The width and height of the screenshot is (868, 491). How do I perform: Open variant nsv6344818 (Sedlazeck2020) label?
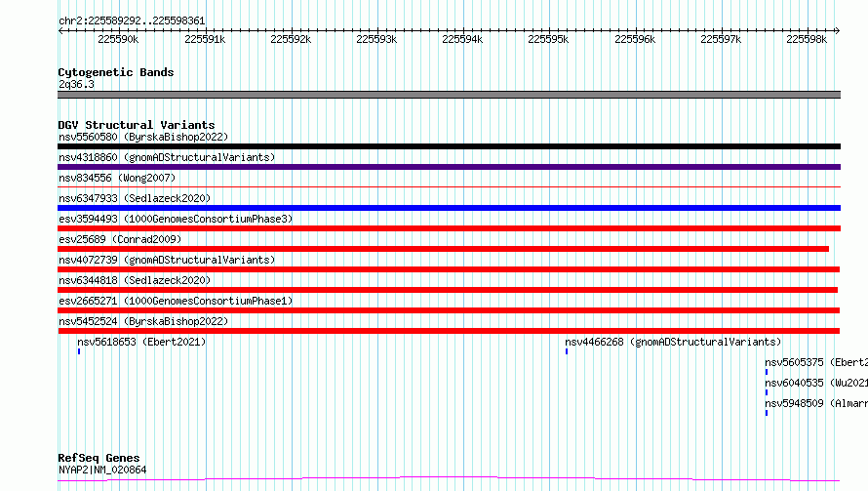coord(135,280)
